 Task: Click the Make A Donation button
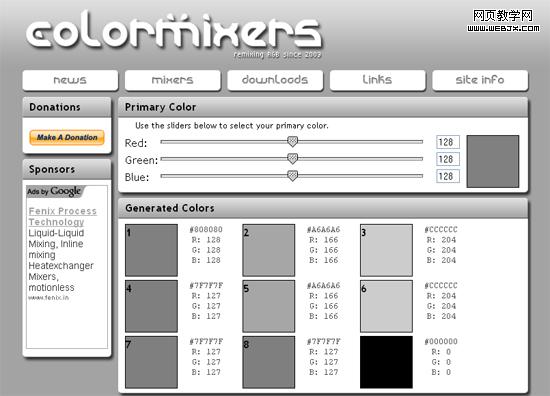[x=67, y=137]
